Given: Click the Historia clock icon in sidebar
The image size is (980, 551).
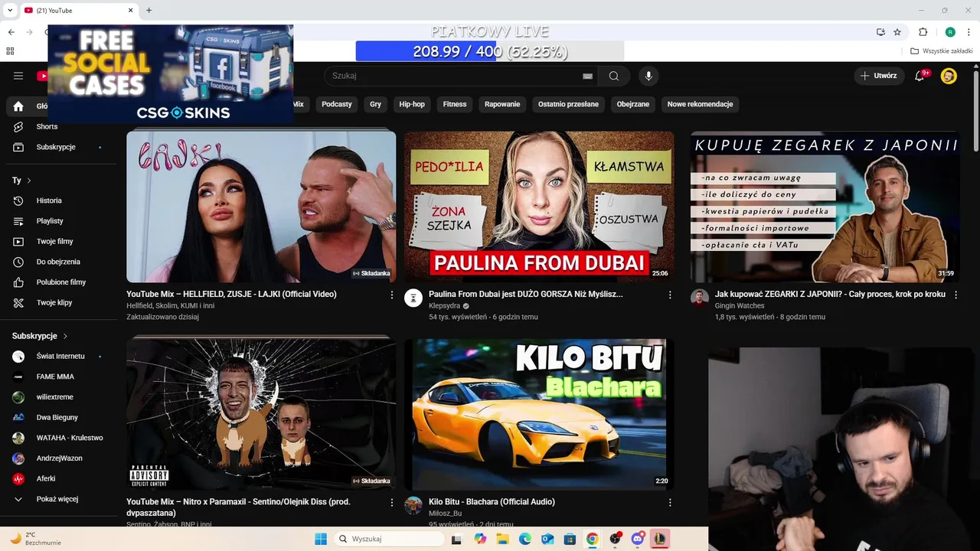Looking at the screenshot, I should point(18,201).
